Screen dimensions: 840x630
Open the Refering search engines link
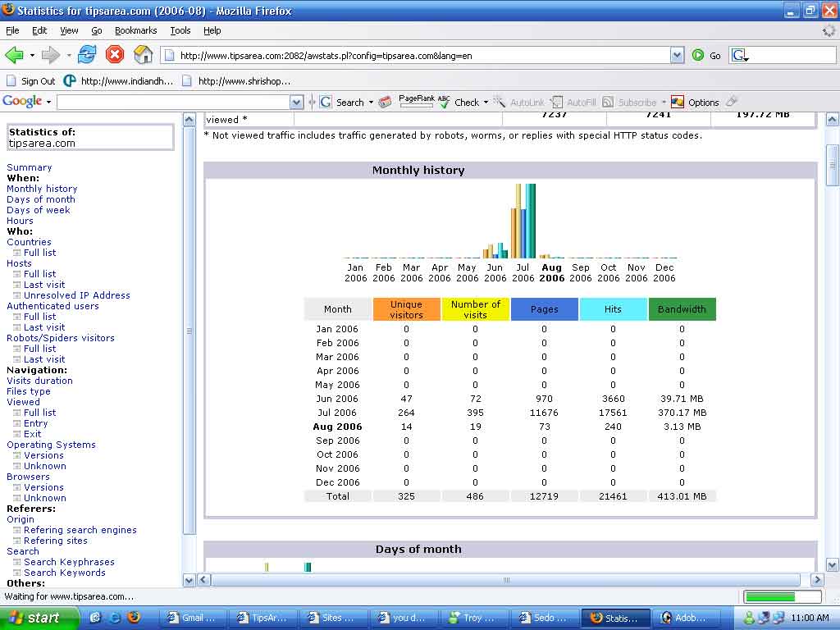80,530
